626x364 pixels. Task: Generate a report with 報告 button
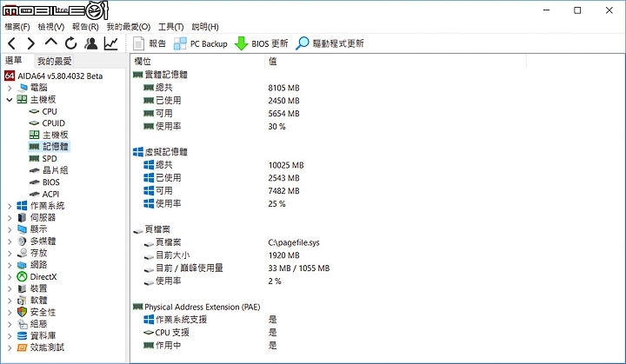click(x=150, y=43)
